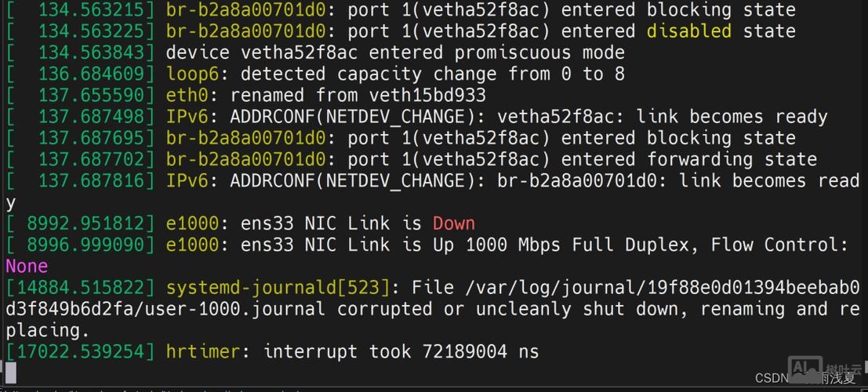868x392 pixels.
Task: Click the magenta "None" text
Action: point(27,267)
